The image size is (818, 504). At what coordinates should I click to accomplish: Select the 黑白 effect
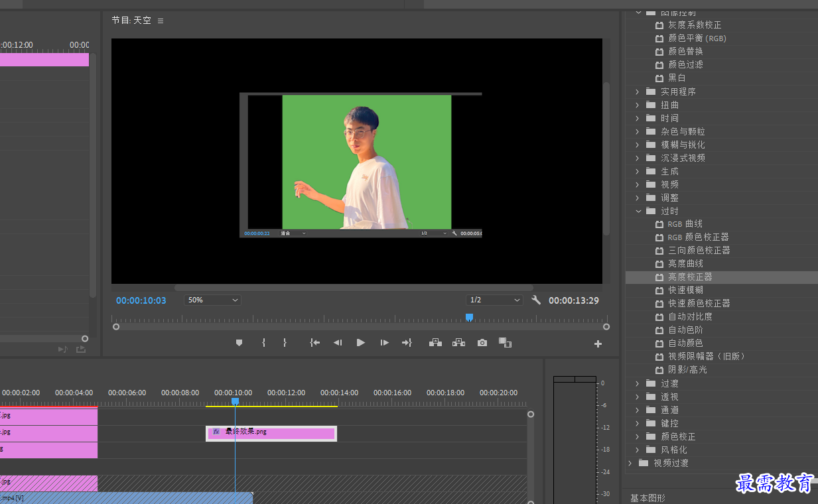677,78
